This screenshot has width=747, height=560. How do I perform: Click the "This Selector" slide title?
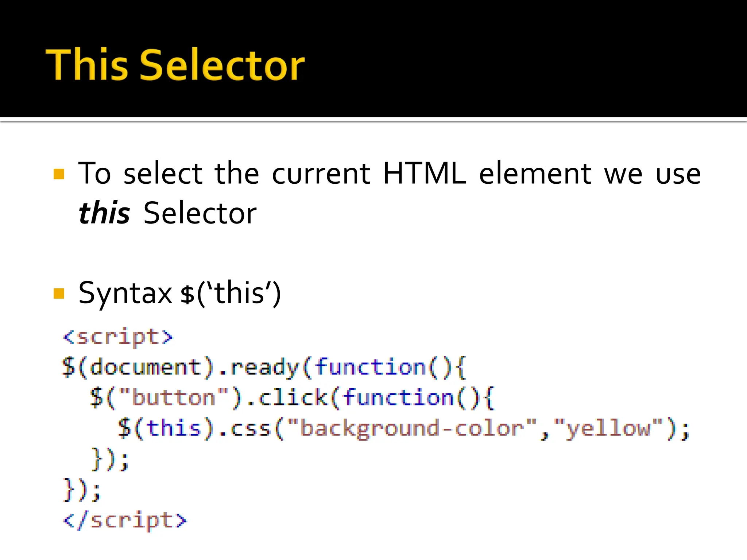coord(175,65)
